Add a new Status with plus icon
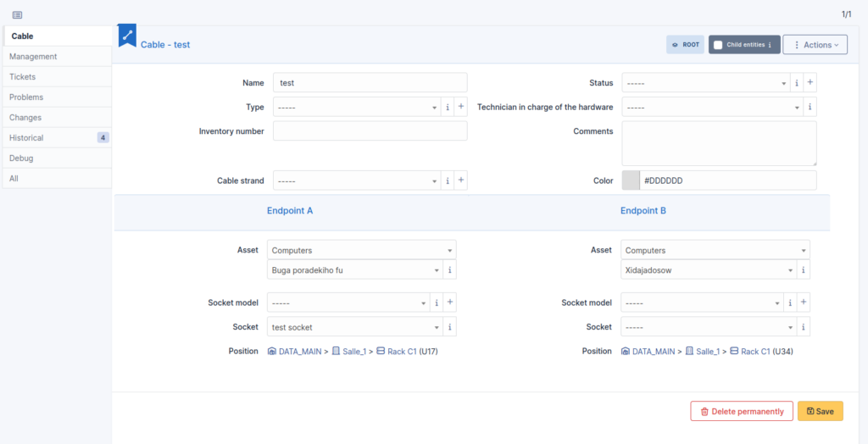Image resolution: width=868 pixels, height=444 pixels. [x=810, y=82]
